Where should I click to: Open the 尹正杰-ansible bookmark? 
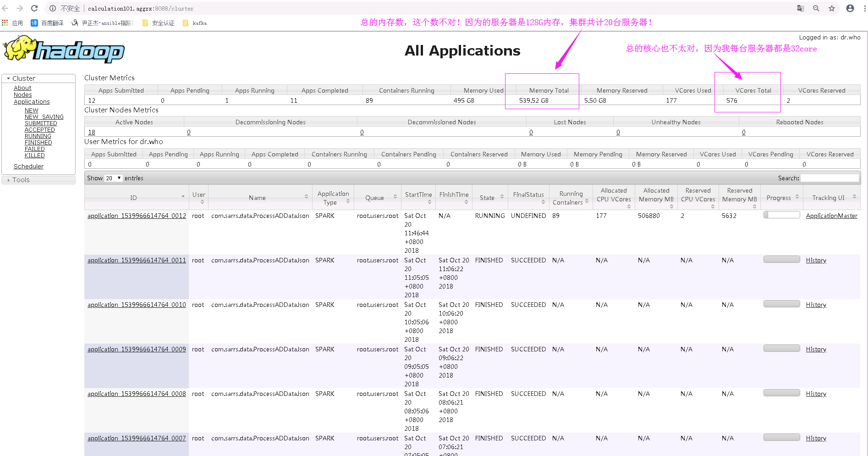[102, 23]
